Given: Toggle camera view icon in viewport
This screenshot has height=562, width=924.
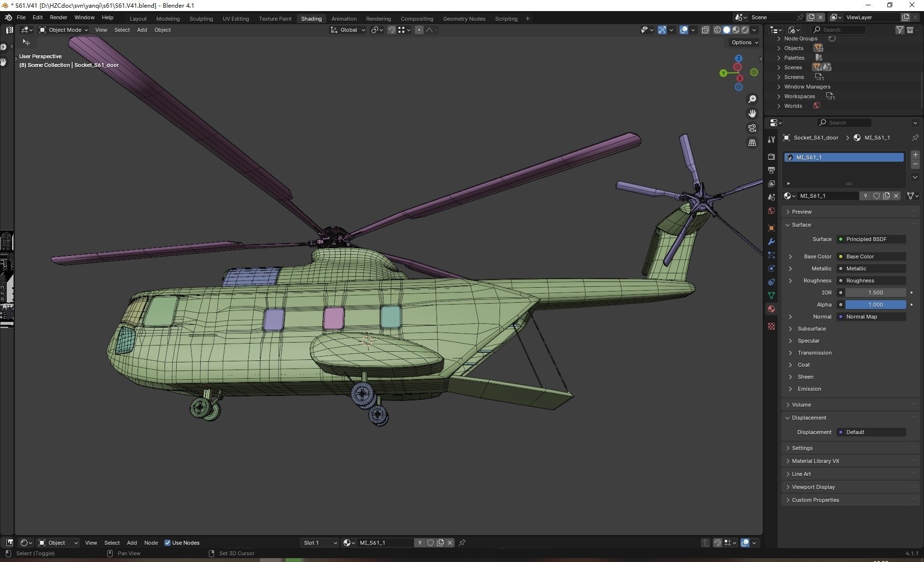Looking at the screenshot, I should point(752,128).
